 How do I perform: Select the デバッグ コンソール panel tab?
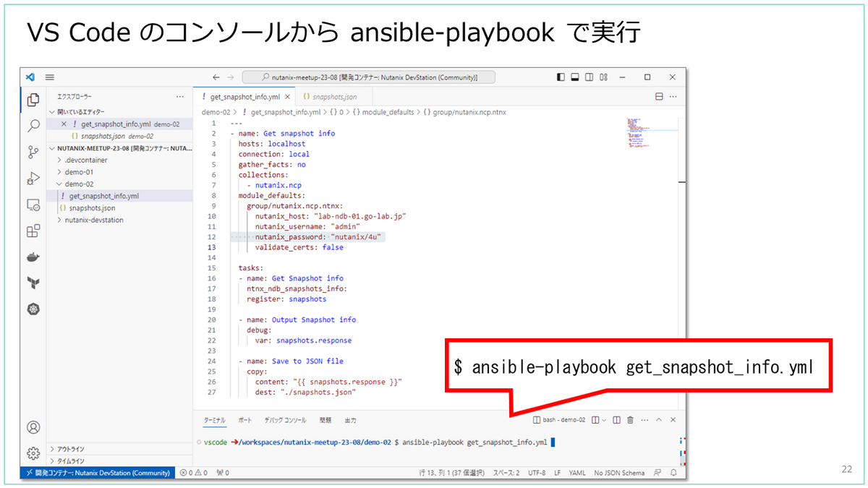pos(285,420)
